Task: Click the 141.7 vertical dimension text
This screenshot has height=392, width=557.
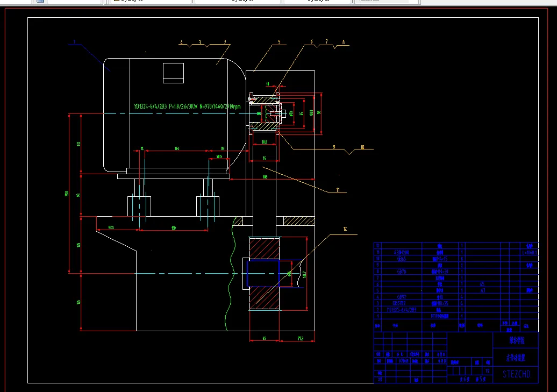Action: (304, 274)
